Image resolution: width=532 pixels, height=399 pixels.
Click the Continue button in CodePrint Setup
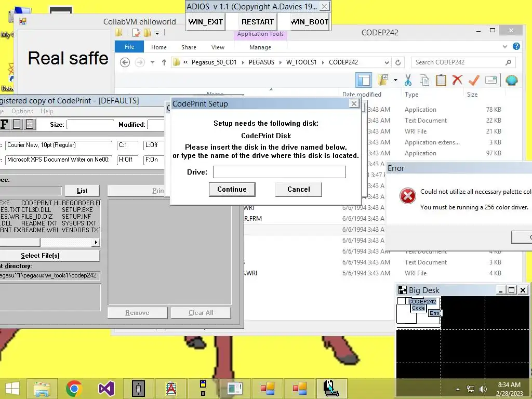232,189
